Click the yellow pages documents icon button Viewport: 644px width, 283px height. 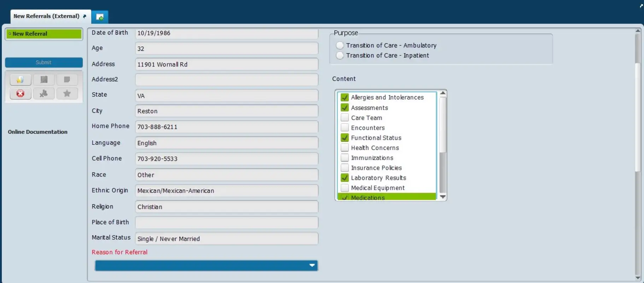coord(21,80)
